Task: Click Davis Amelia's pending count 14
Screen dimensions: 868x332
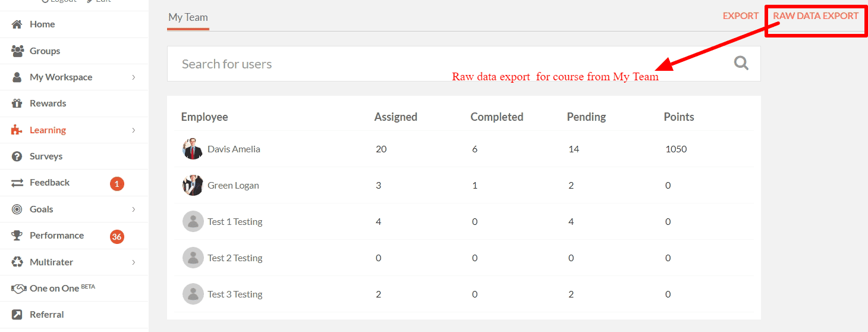Action: [x=574, y=149]
